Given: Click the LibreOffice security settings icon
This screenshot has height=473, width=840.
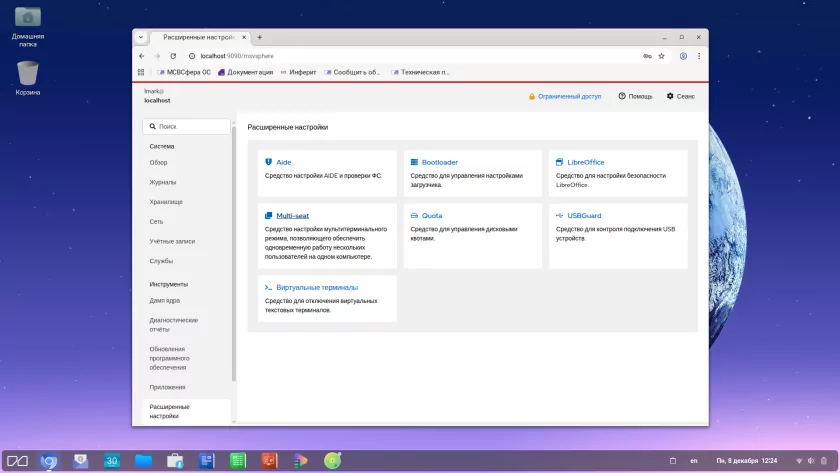Looking at the screenshot, I should pos(560,162).
